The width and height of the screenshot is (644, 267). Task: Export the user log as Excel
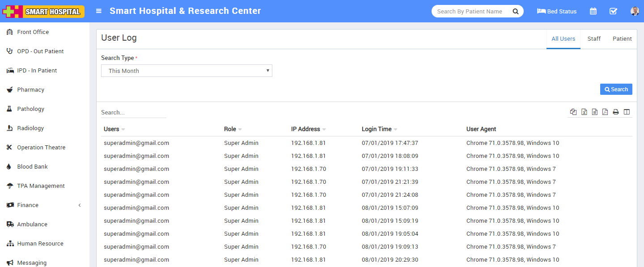(584, 112)
